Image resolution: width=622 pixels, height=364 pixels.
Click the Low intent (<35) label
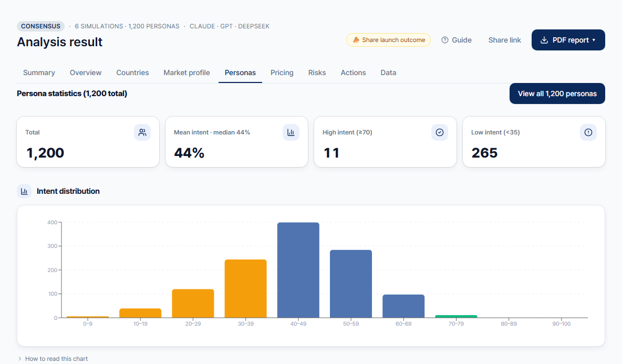coord(495,132)
